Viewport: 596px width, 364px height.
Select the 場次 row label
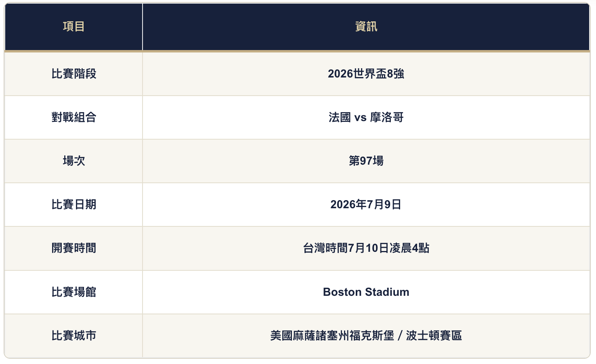tap(73, 161)
